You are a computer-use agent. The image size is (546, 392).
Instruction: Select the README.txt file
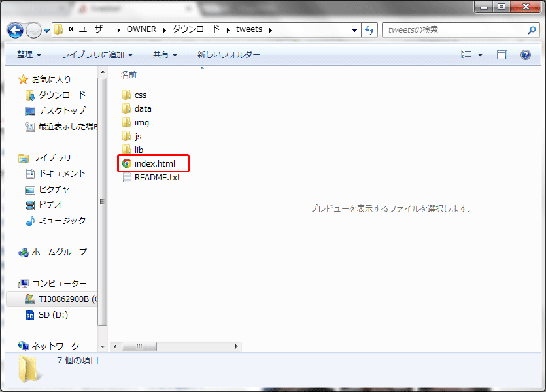[x=158, y=178]
